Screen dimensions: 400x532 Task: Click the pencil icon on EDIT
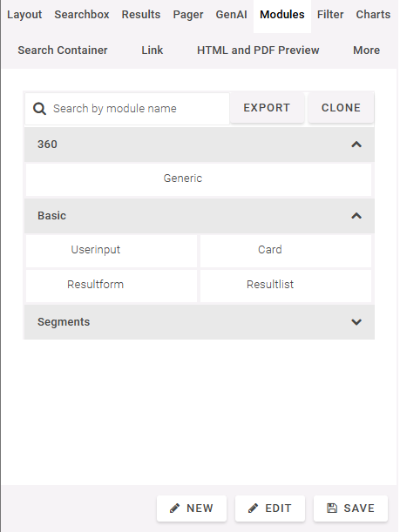(253, 508)
